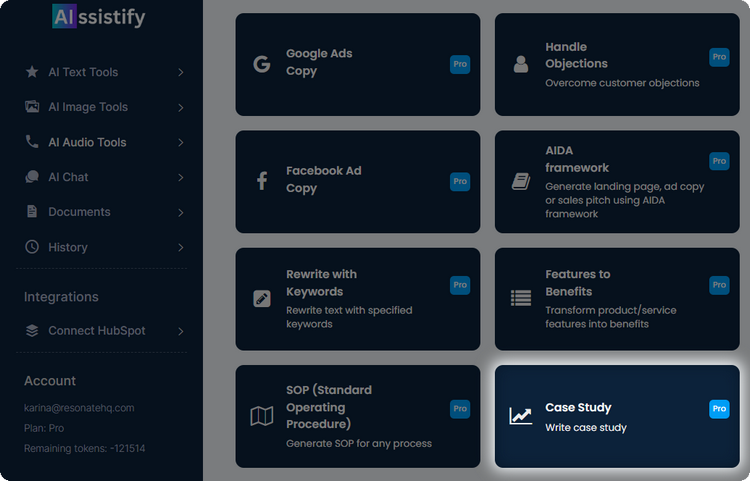The image size is (750, 481).
Task: Expand the History chevron arrow
Action: pyautogui.click(x=181, y=247)
